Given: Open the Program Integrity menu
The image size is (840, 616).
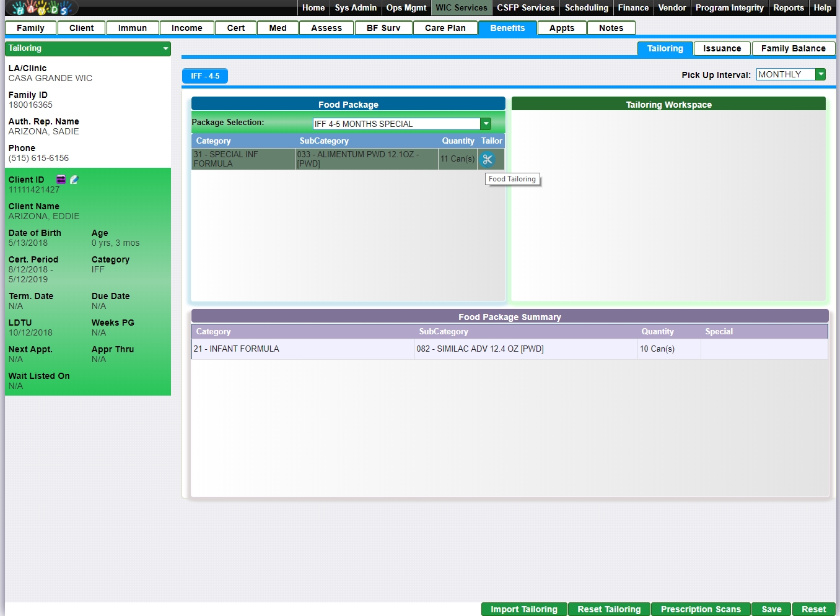Looking at the screenshot, I should pyautogui.click(x=729, y=8).
